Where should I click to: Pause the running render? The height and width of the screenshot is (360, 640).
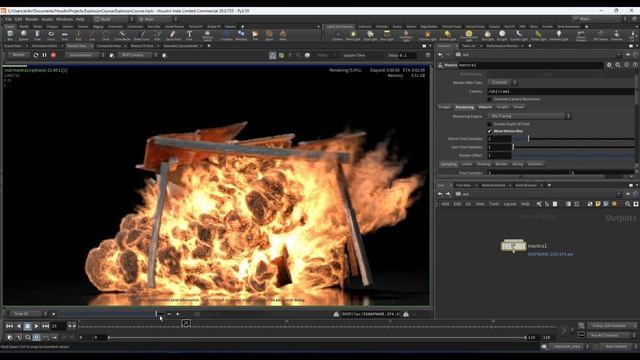click(44, 55)
